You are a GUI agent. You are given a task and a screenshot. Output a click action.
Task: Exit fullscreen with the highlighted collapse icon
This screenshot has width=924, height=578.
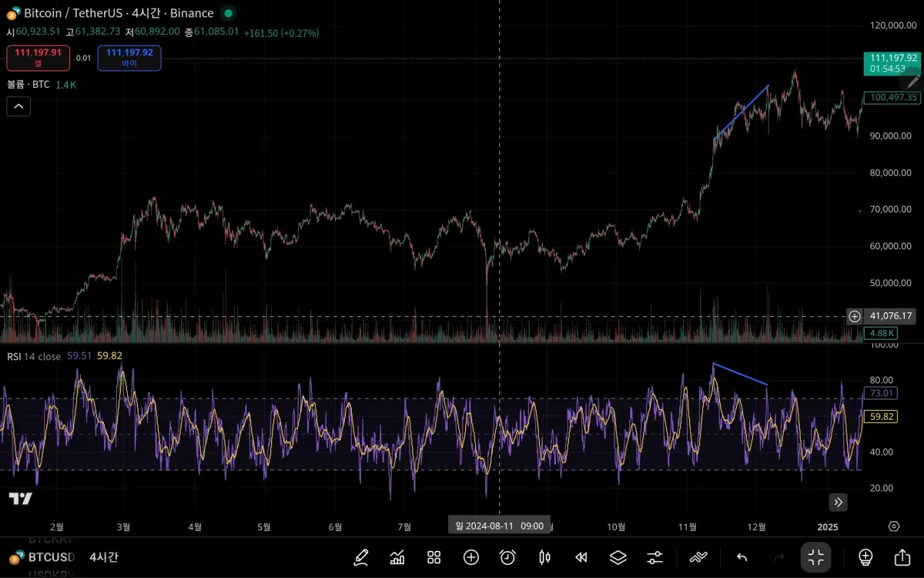[815, 557]
